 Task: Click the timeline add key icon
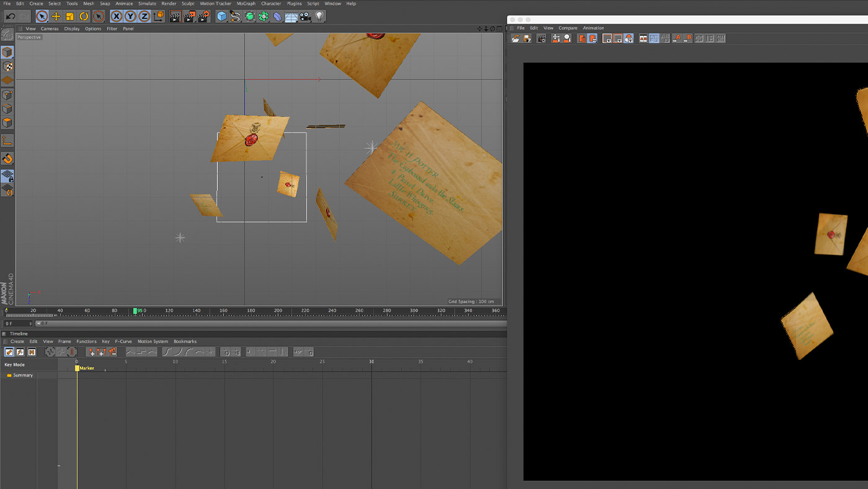coord(91,352)
